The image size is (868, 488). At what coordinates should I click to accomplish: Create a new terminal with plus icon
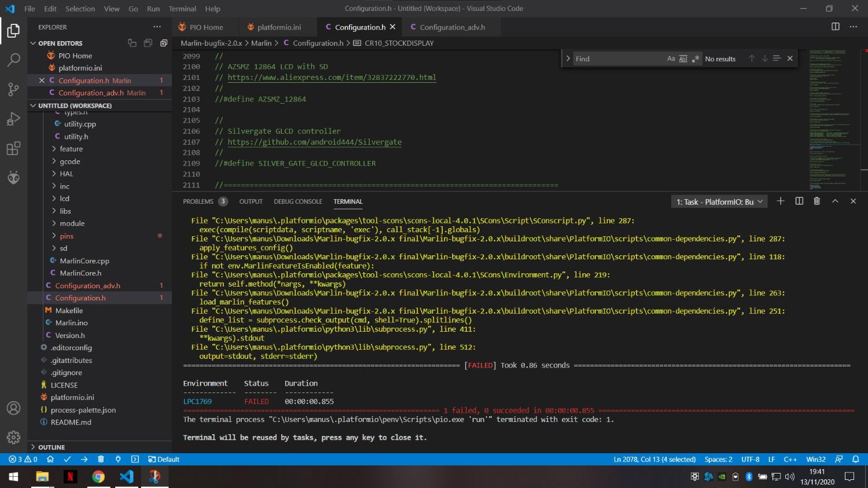click(781, 201)
